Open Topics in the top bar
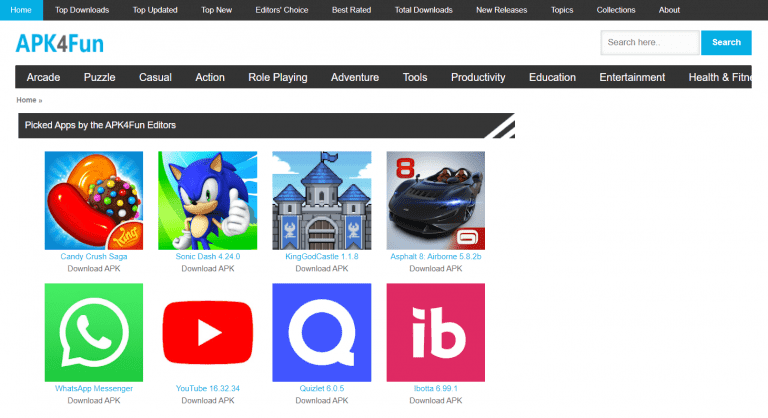The width and height of the screenshot is (768, 418). pos(562,10)
